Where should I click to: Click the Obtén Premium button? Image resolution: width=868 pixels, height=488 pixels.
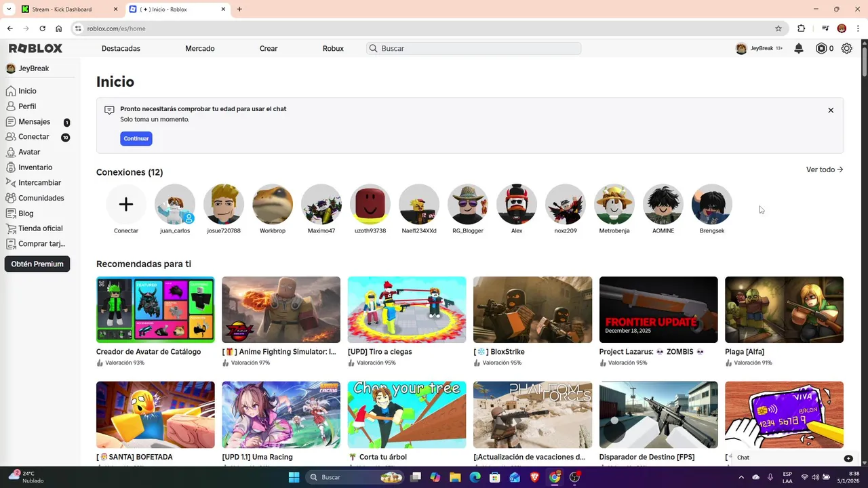pos(37,264)
